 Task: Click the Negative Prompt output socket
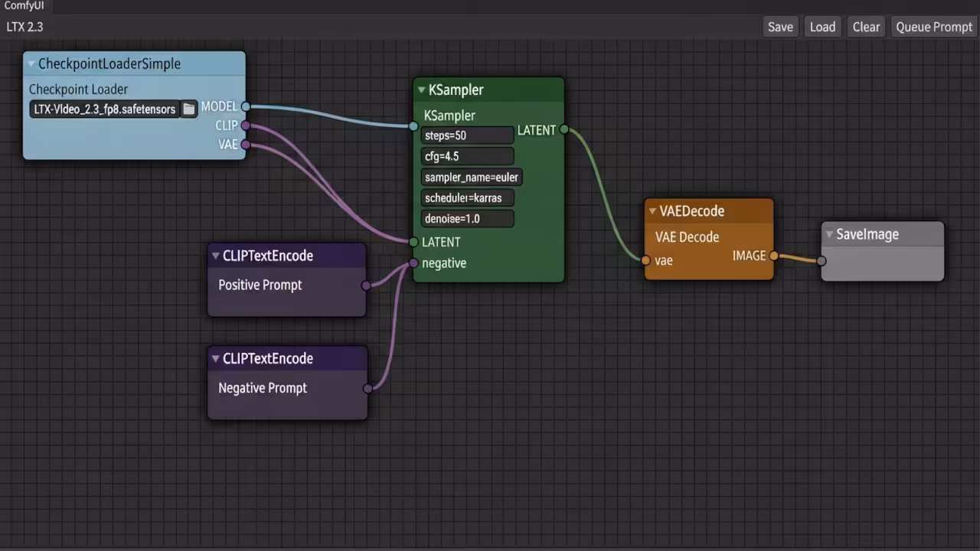pos(367,389)
